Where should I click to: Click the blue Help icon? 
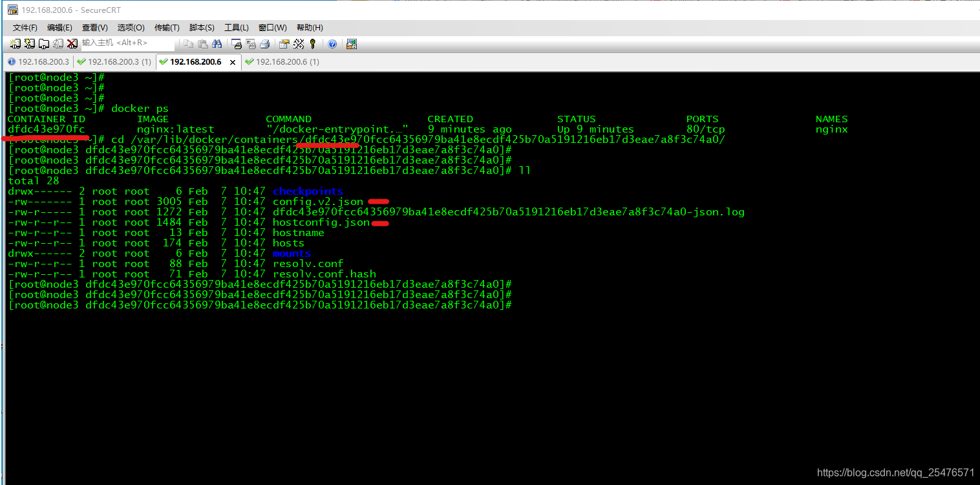332,43
